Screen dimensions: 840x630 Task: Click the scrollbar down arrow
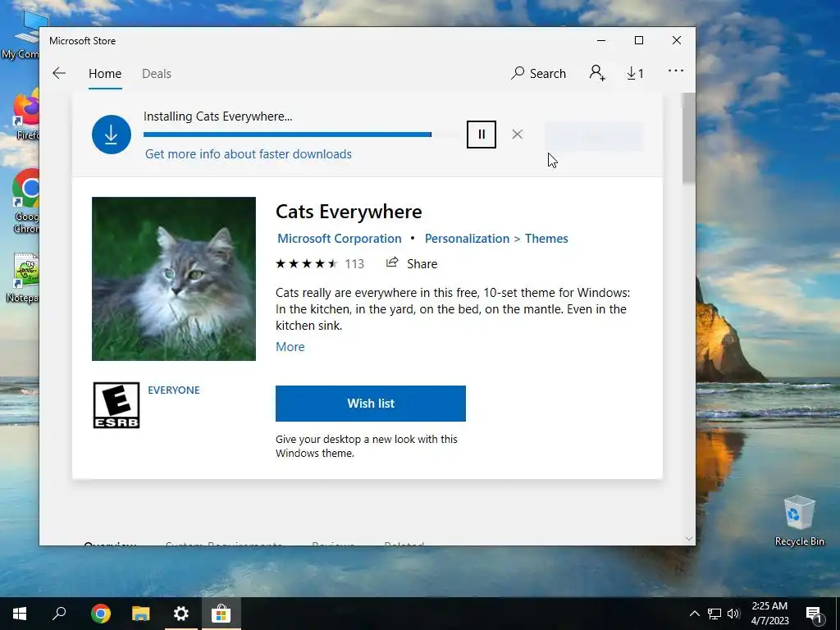(689, 539)
